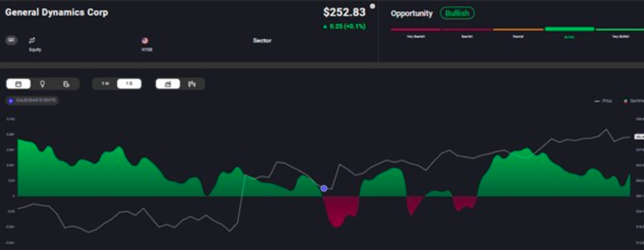Switch to candlestick chart style
Screen dimensions: 644x250
click(192, 84)
